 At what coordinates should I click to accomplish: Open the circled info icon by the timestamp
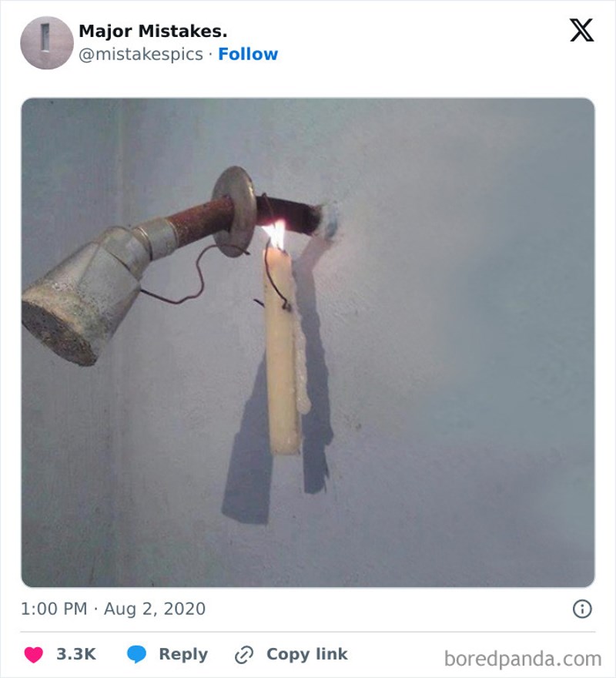582,609
